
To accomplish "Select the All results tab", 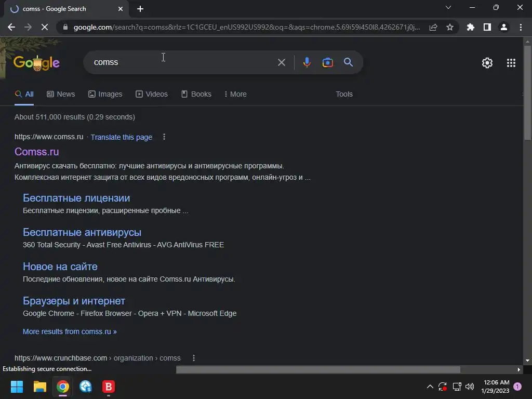I will point(24,94).
